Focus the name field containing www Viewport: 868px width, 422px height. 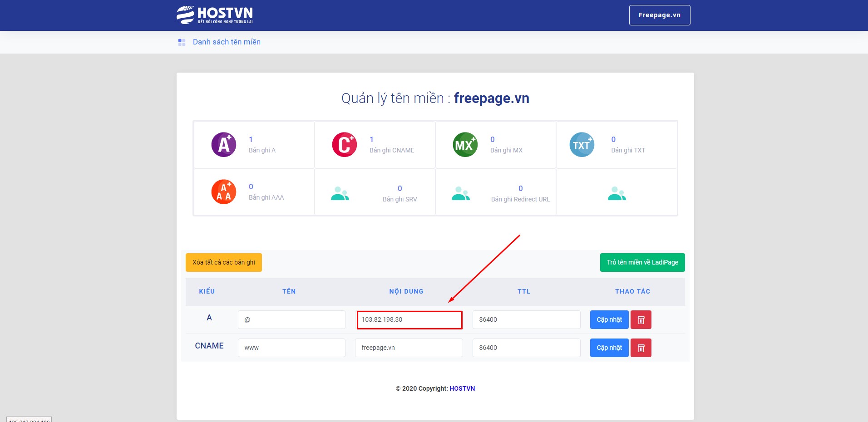click(x=291, y=348)
